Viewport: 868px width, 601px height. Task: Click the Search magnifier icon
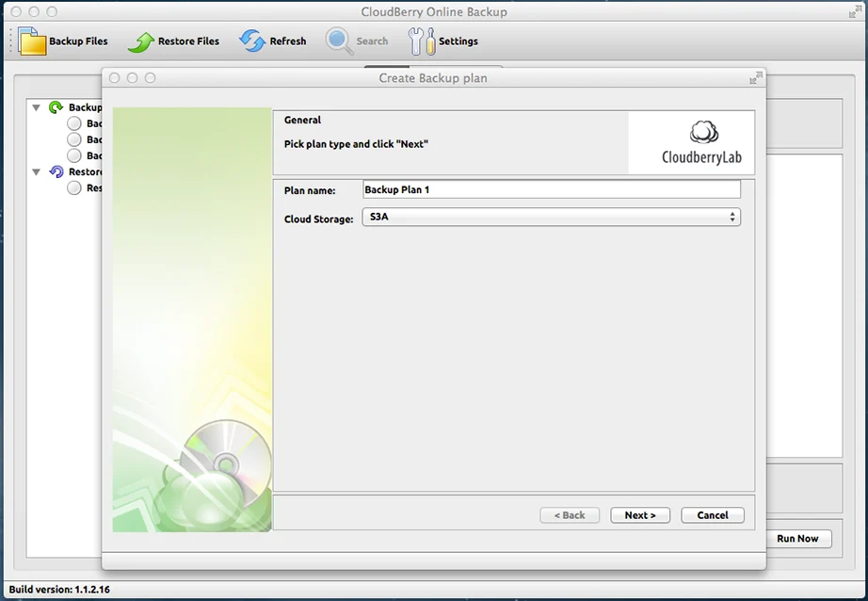coord(339,41)
